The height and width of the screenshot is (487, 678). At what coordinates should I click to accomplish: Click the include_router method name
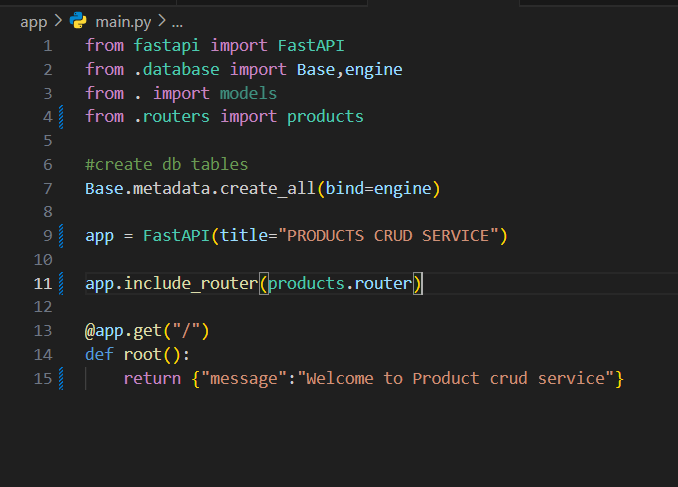click(191, 284)
